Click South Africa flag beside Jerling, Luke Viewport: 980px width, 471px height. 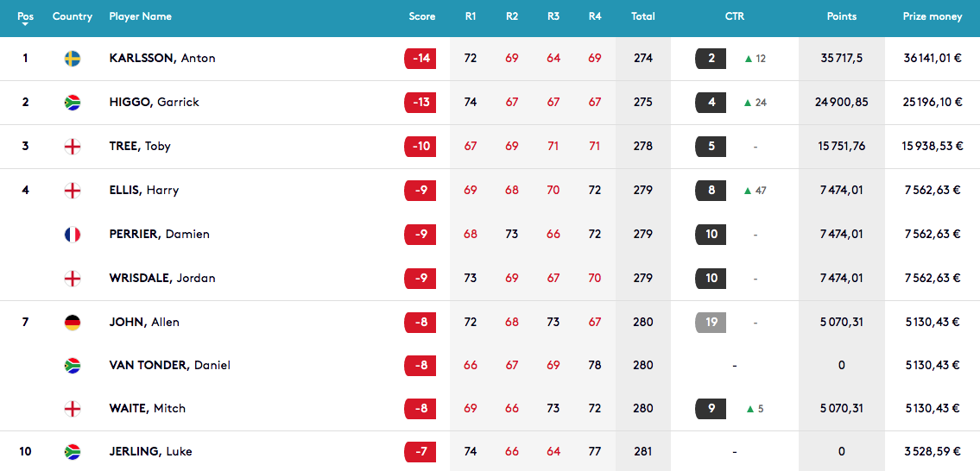click(x=73, y=452)
